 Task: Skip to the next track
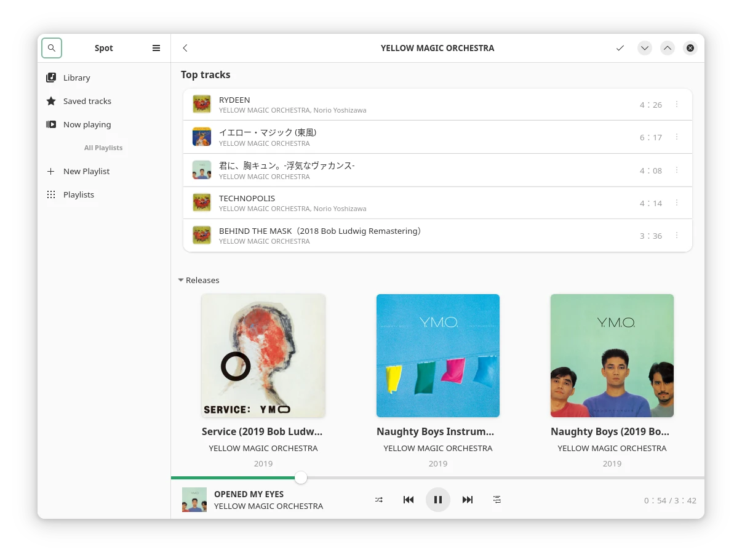468,500
